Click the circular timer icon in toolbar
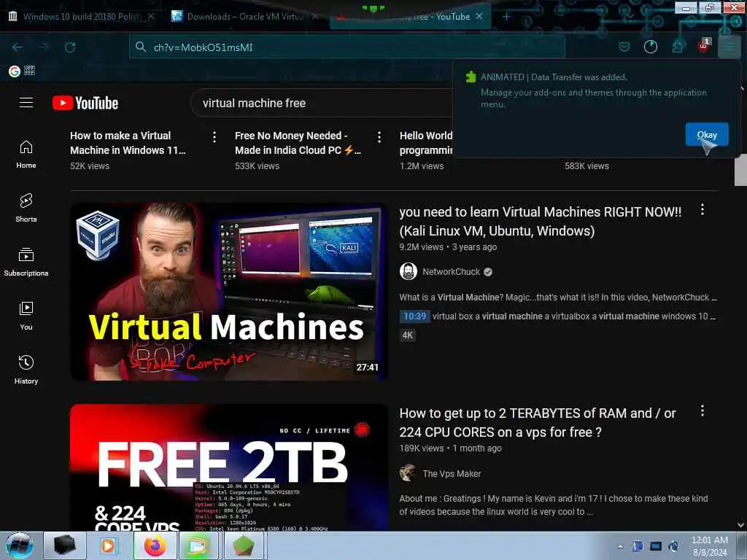 click(x=650, y=47)
